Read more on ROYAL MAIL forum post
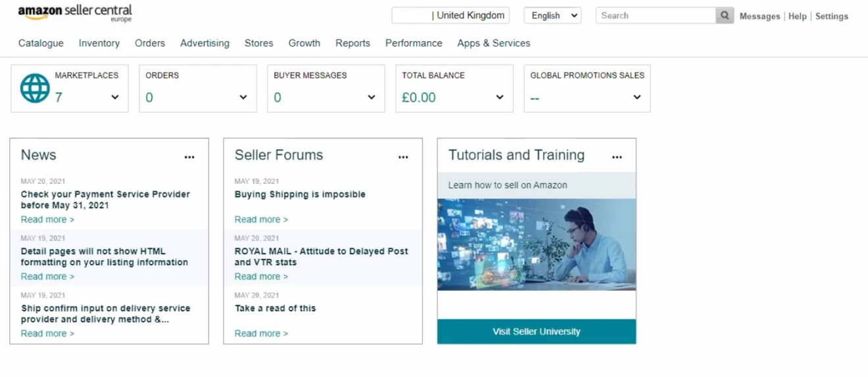The height and width of the screenshot is (377, 868). pos(261,277)
